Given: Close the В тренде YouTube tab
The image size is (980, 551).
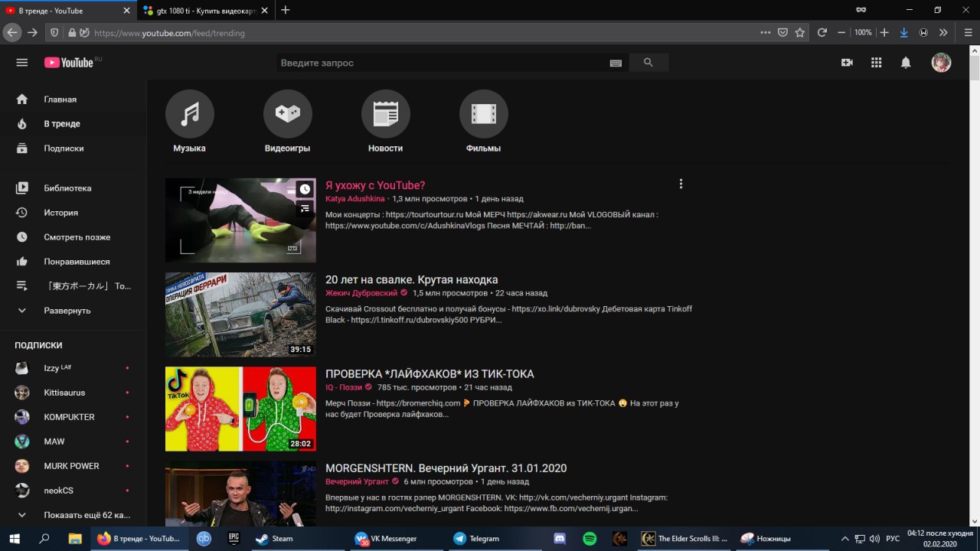Looking at the screenshot, I should tap(126, 11).
